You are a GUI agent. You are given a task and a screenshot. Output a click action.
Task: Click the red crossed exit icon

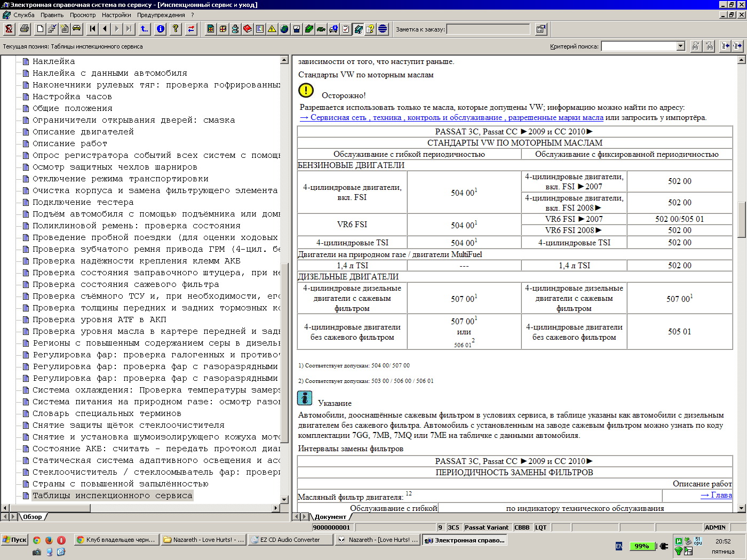click(x=9, y=29)
